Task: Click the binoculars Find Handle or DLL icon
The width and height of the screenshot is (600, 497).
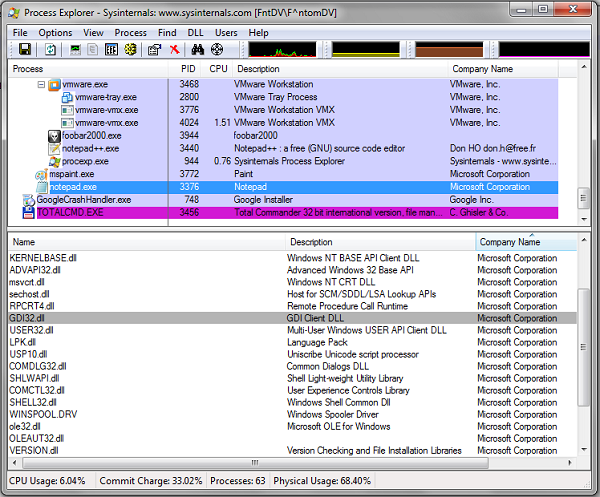Action: [x=197, y=49]
